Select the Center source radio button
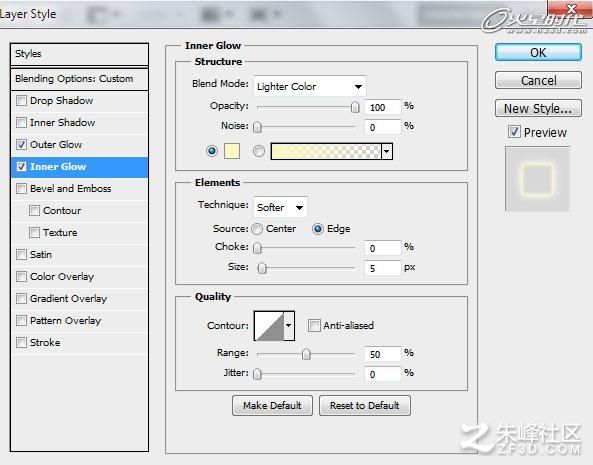Screen dimensions: 593x465 pyautogui.click(x=258, y=229)
